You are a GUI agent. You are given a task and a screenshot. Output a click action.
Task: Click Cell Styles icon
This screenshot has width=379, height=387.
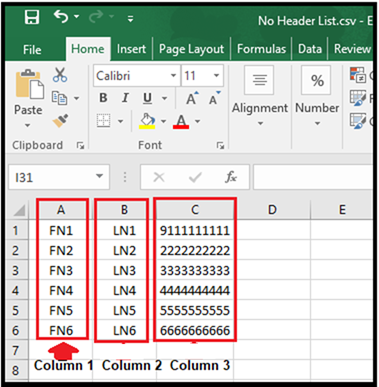[x=358, y=120]
